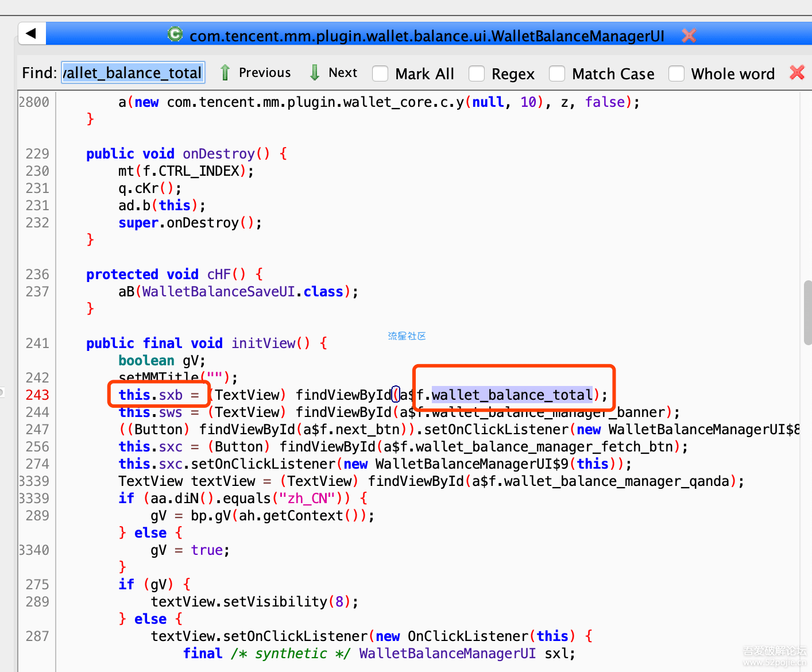Click mt(f.CTRL_INDEX) statement
Image resolution: width=812 pixels, height=672 pixels.
coord(185,171)
